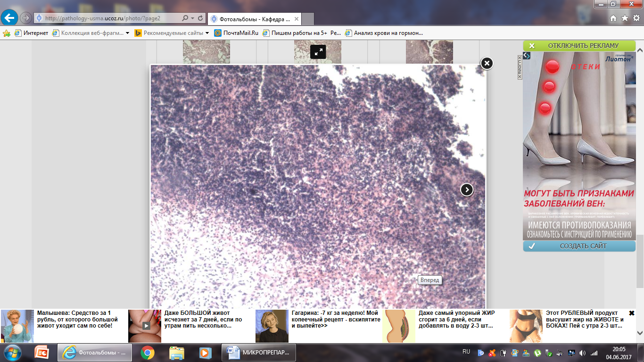This screenshot has height=362, width=644.
Task: Open the Home page icon
Action: coord(613,18)
